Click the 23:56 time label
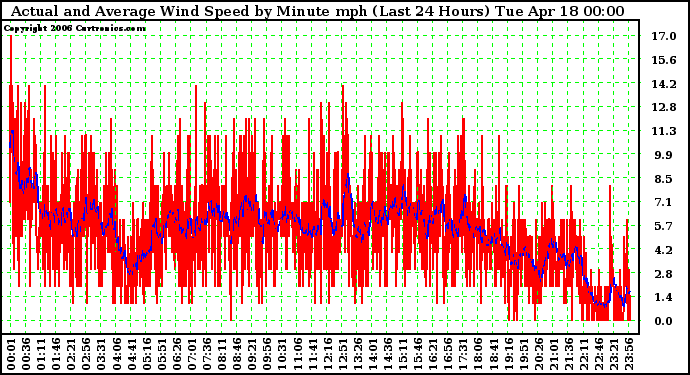690x375 pixels. click(x=630, y=354)
